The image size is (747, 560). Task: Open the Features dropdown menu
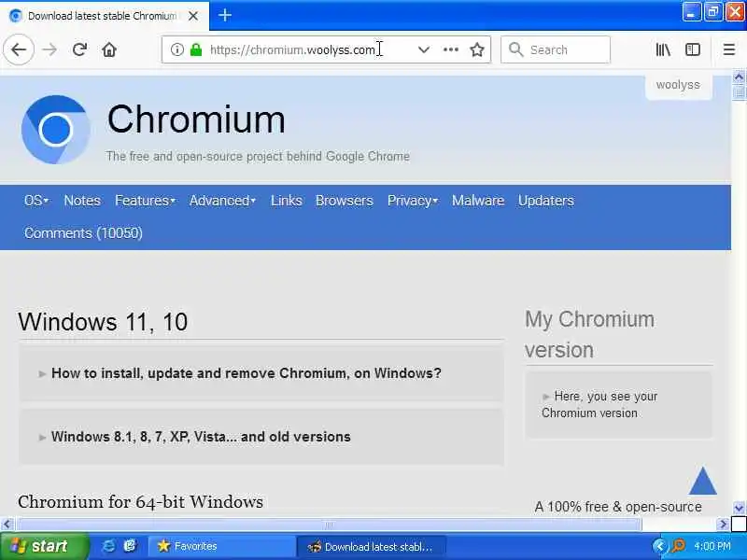pos(146,201)
